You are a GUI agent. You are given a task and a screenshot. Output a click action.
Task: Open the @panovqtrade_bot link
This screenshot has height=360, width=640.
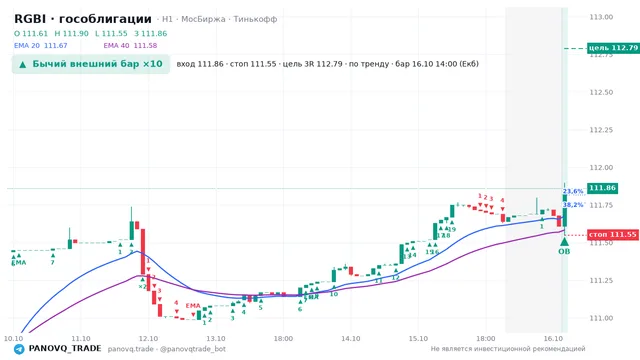point(193,349)
